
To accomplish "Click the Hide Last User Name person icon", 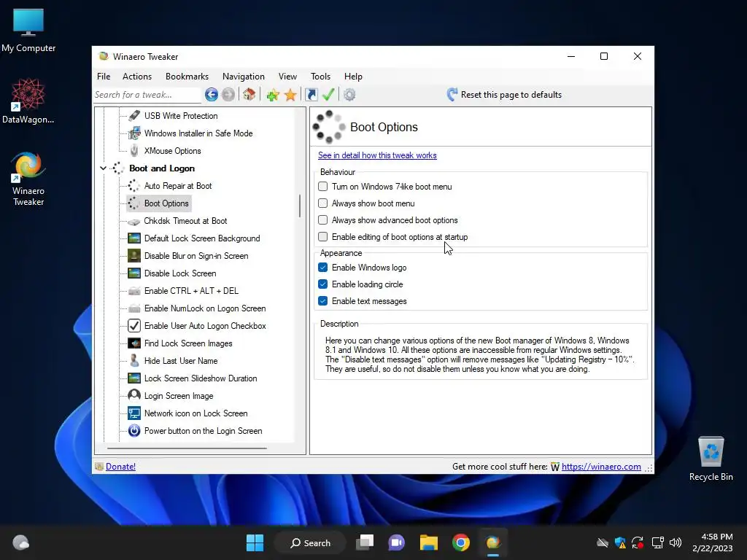I will [x=134, y=361].
